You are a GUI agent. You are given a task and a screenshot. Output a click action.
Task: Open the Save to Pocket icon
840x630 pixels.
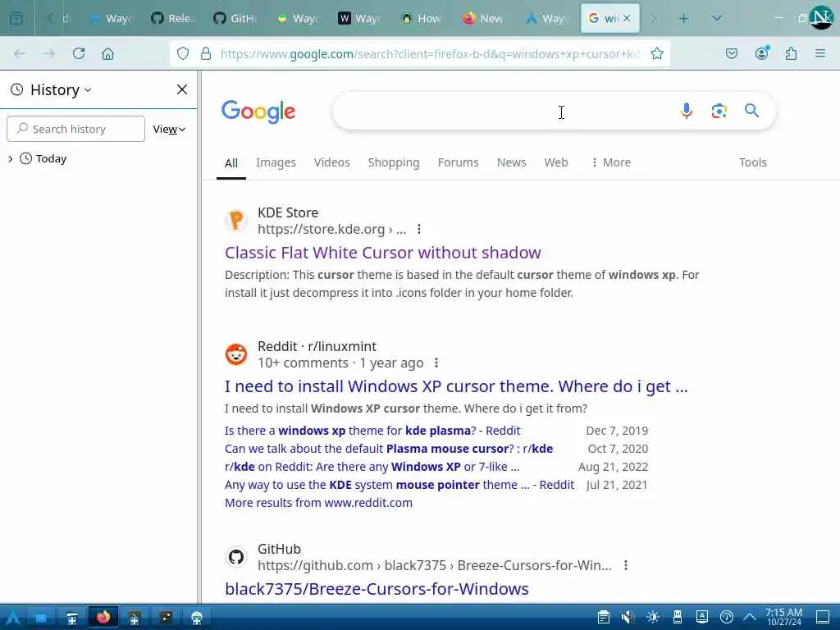point(732,53)
